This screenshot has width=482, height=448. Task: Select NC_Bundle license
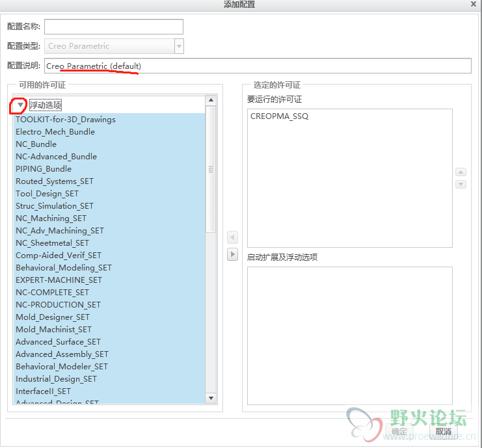click(109, 144)
